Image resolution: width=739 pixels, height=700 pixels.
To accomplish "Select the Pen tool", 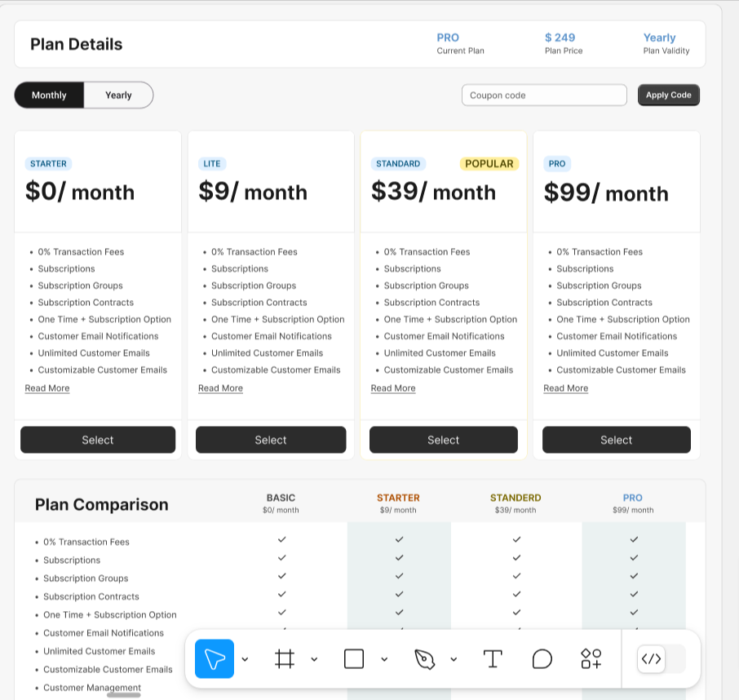I will pos(424,659).
